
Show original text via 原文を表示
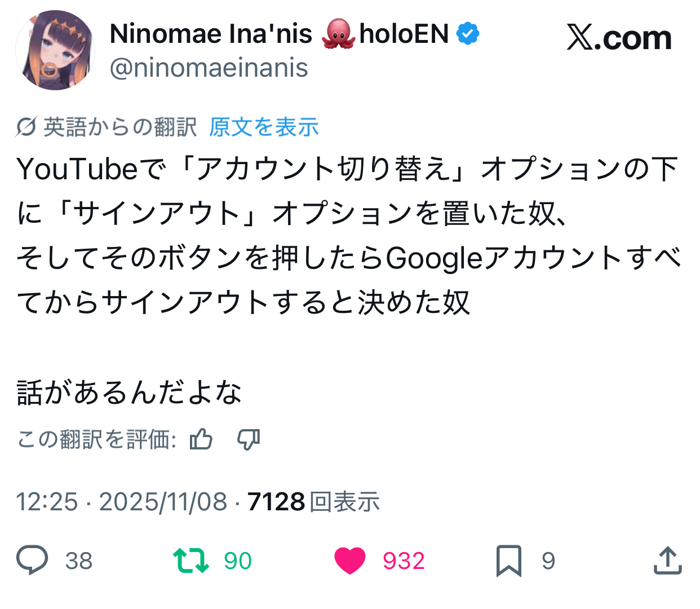(x=264, y=127)
